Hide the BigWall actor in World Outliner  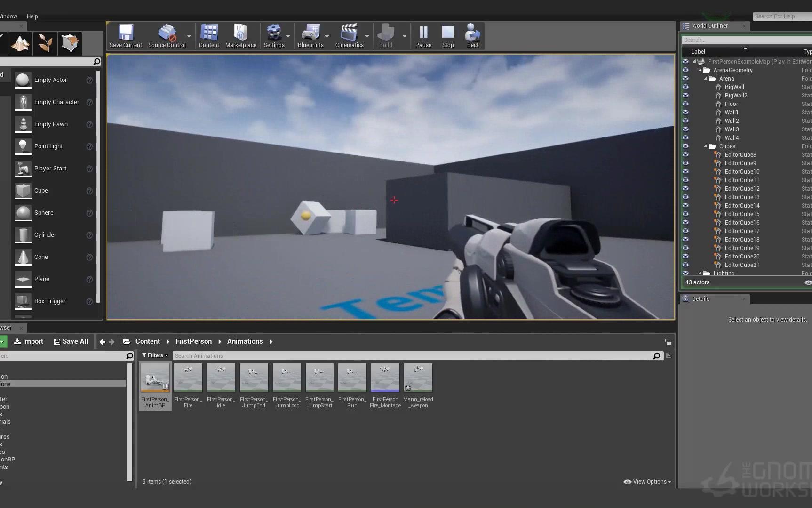686,87
